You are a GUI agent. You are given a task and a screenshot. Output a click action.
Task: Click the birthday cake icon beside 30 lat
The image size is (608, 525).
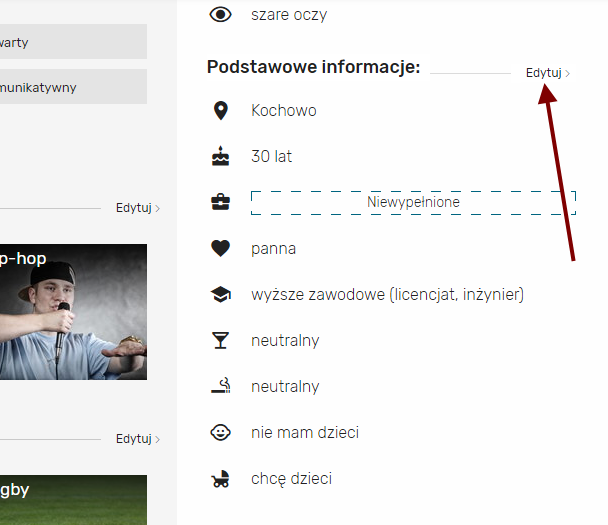coord(220,156)
